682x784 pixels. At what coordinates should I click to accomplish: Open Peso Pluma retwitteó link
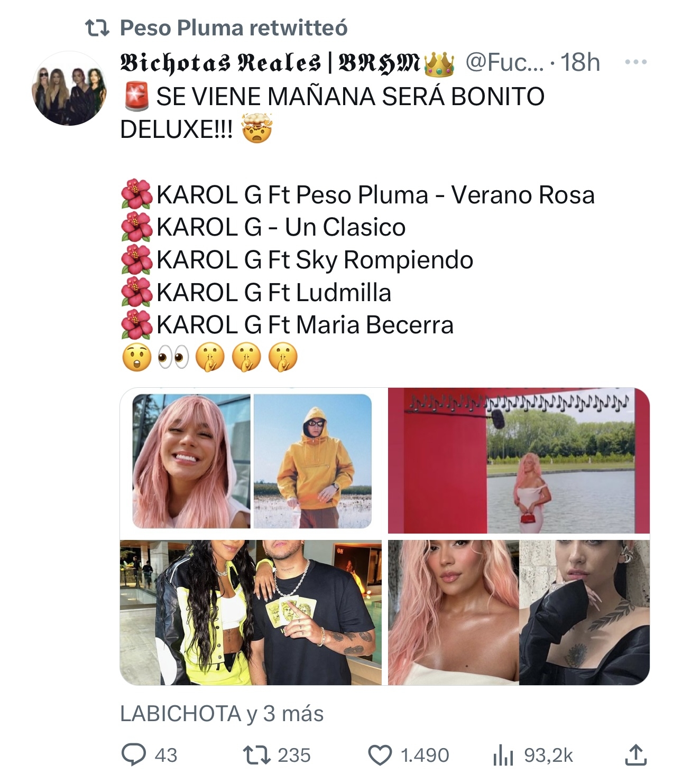[x=234, y=28]
